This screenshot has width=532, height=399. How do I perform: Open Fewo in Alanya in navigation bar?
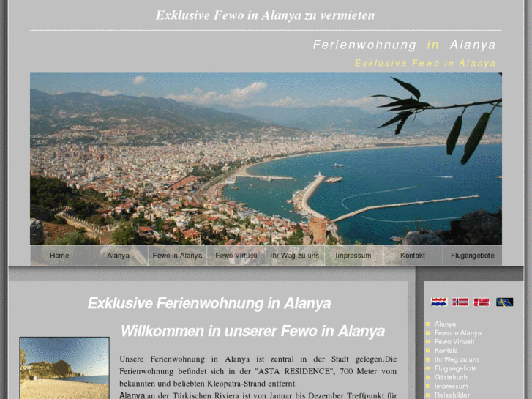(177, 256)
